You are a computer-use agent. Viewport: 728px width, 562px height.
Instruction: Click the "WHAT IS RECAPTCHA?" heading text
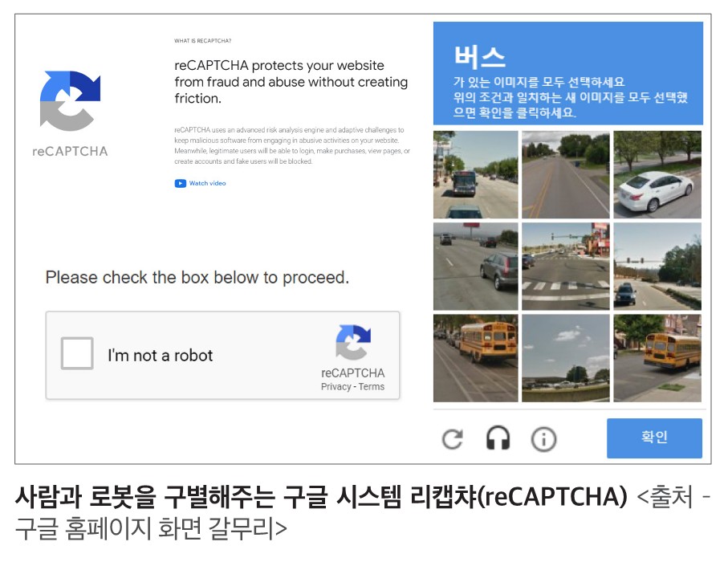(x=203, y=41)
